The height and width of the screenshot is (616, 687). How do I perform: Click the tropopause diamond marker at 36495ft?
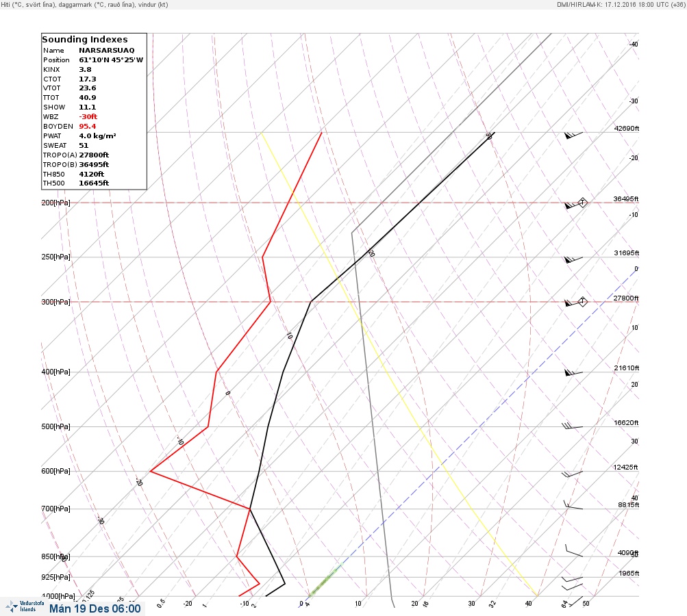(582, 203)
